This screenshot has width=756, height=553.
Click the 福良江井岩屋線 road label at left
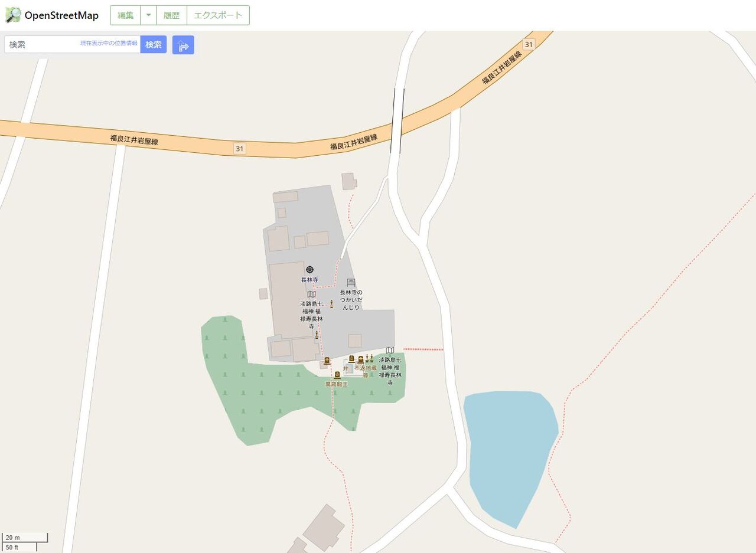click(135, 140)
